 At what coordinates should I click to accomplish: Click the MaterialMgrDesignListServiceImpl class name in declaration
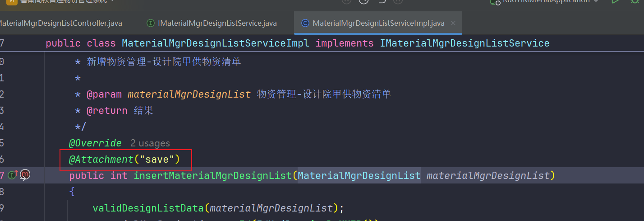click(x=216, y=44)
